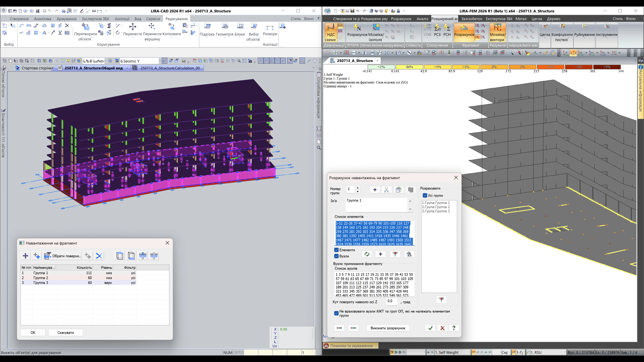Viewport: 644px width, 362px height.
Task: Toggle the Елементи checkbox
Action: 336,250
